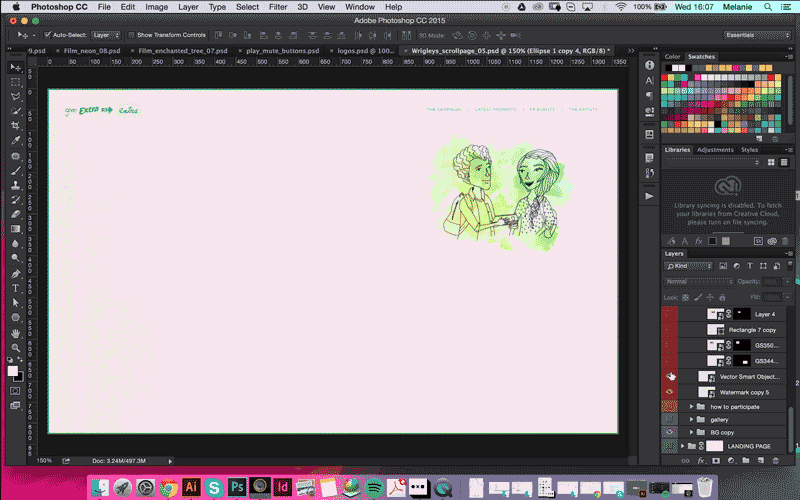Select the Healing Brush tool
The height and width of the screenshot is (500, 800).
click(x=16, y=156)
